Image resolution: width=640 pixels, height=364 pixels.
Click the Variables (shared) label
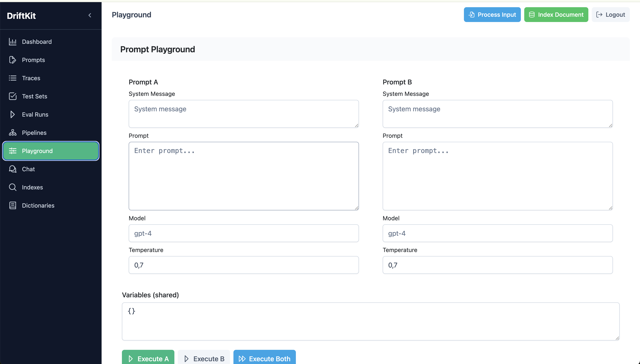(150, 295)
